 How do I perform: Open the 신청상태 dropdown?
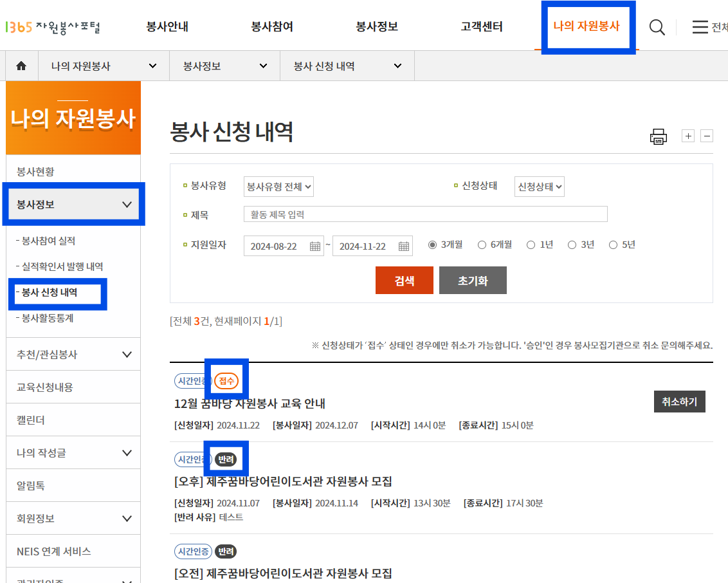[539, 187]
